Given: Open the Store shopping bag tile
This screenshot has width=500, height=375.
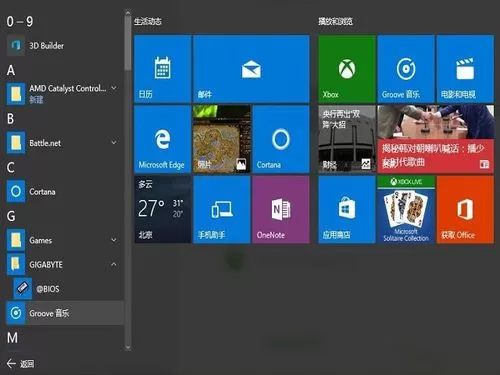Looking at the screenshot, I should pos(347,210).
